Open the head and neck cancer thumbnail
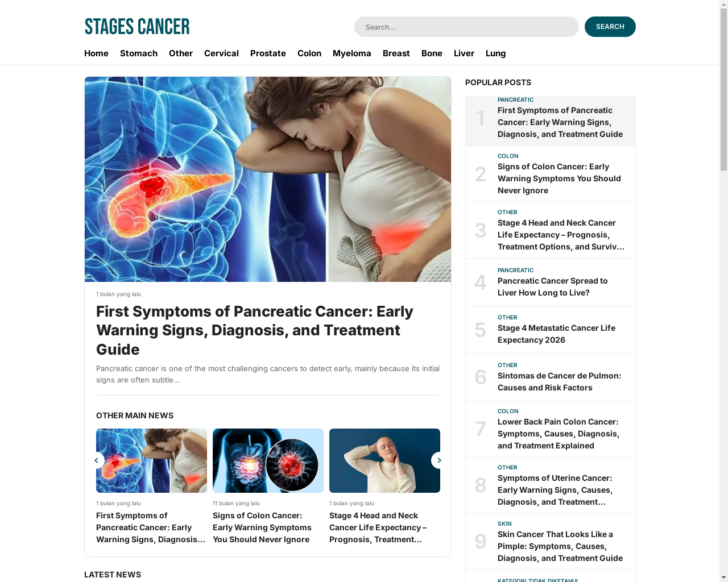The image size is (728, 582). [384, 460]
